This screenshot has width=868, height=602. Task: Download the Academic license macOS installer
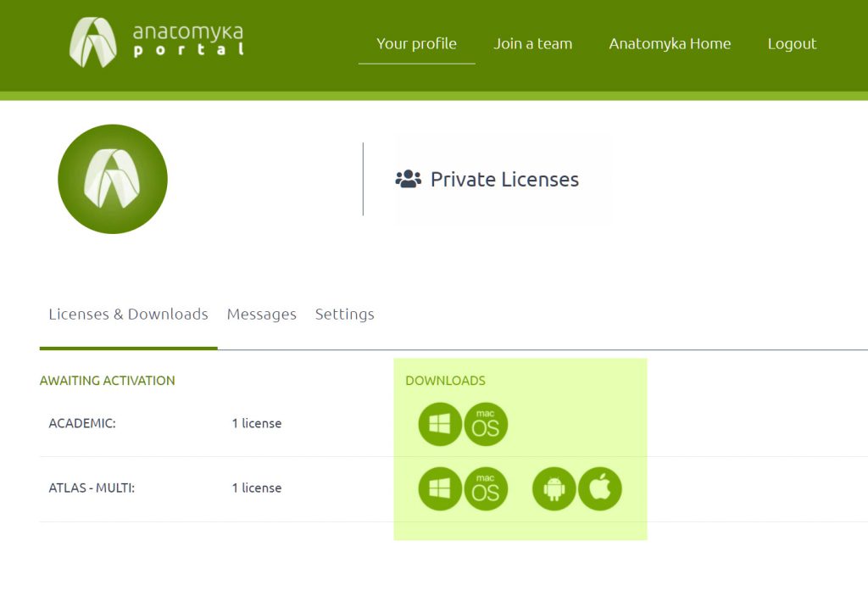486,424
